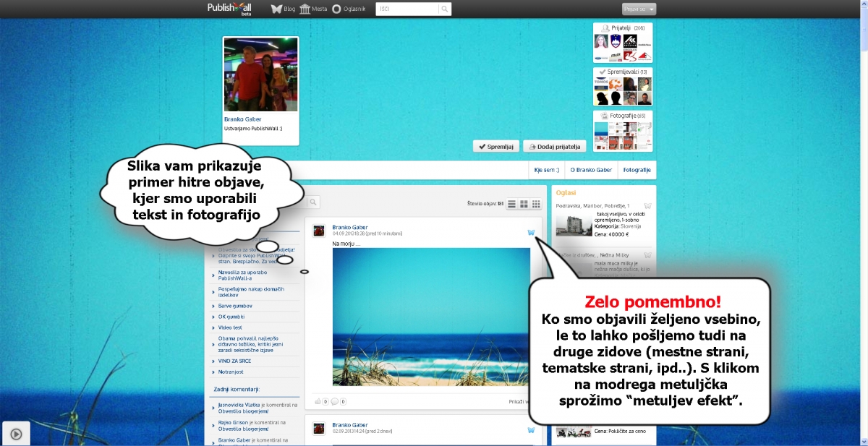Open the 'O Branko Gaber' tab

[591, 171]
